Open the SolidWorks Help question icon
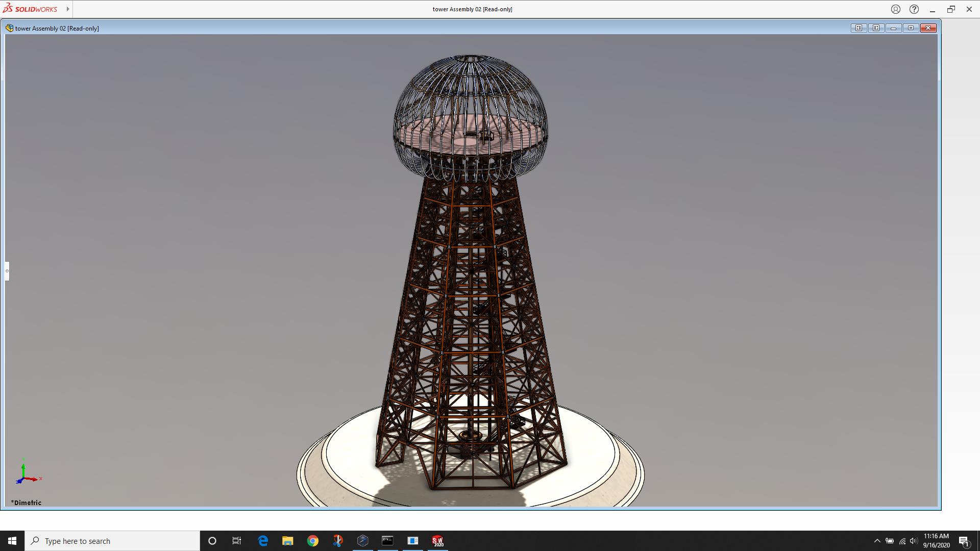Screen dimensions: 980x551 point(914,9)
